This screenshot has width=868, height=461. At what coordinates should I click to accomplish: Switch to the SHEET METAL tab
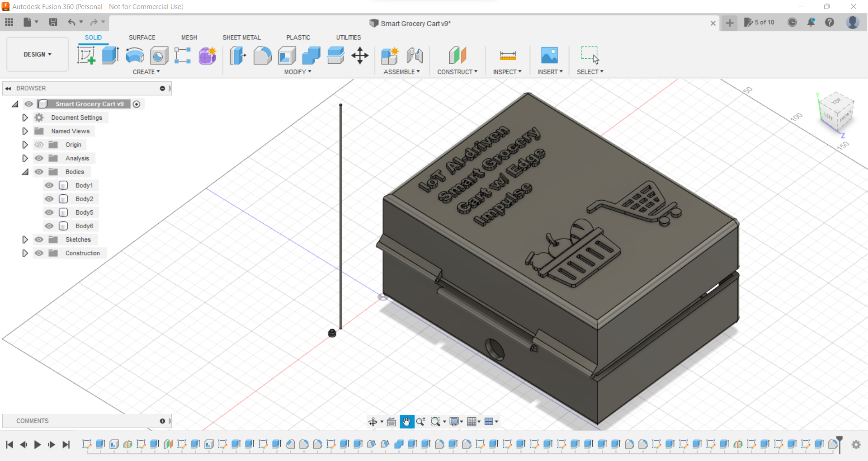click(241, 38)
